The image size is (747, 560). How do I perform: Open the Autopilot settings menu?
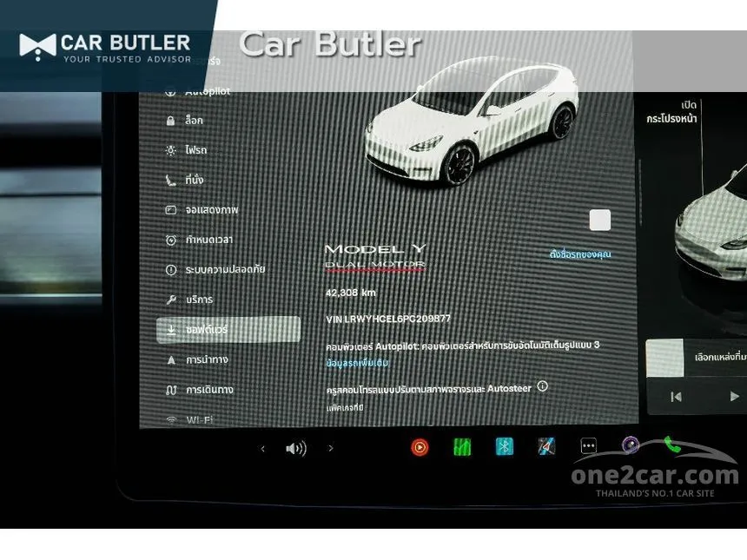tap(198, 91)
